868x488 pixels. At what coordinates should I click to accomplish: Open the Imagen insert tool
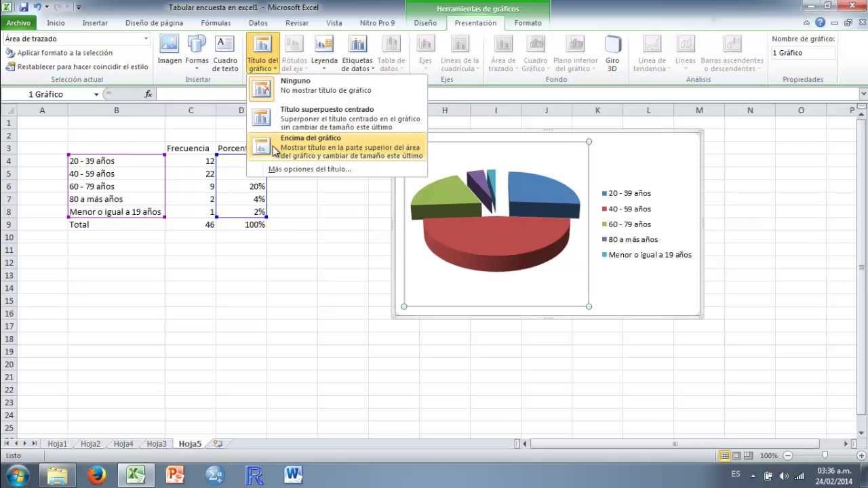click(x=170, y=53)
